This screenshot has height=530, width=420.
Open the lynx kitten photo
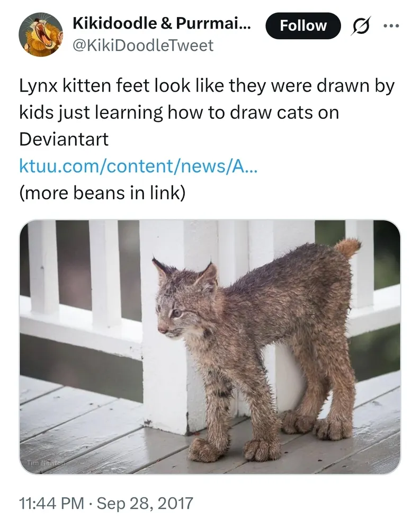(210, 347)
